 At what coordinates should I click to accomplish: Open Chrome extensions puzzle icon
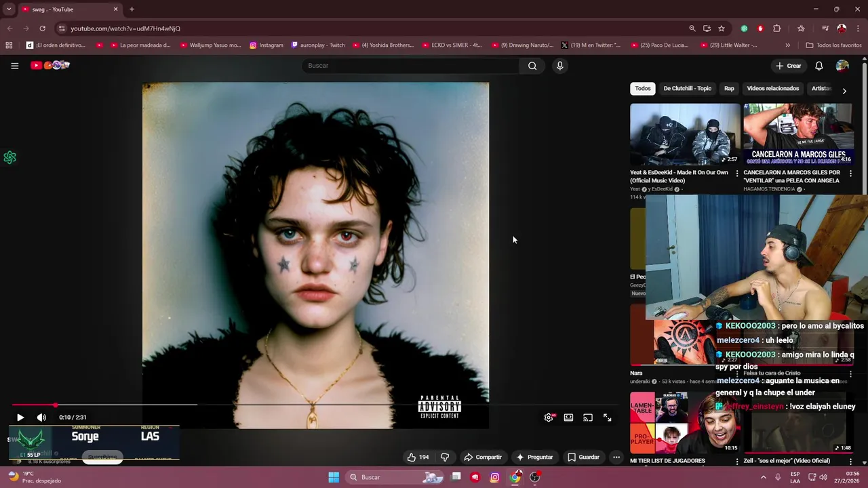coord(777,28)
